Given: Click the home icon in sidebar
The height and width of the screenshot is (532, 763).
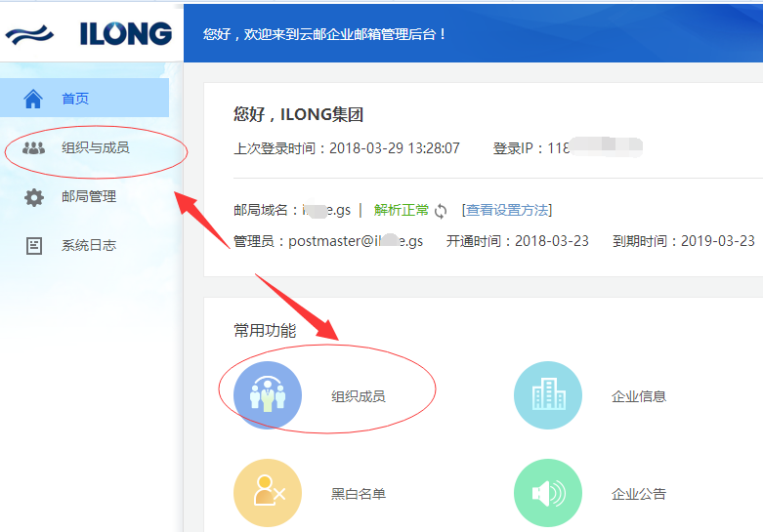Looking at the screenshot, I should coord(33,99).
